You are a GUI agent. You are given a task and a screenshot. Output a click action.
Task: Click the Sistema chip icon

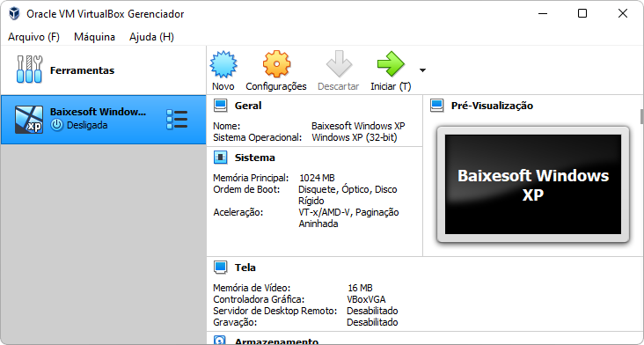point(221,158)
